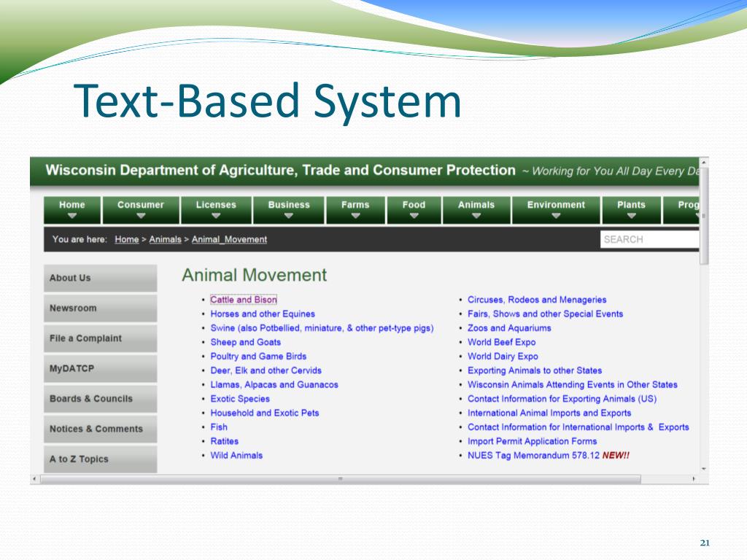Expand the dropdown arrow under Environment
Screen dimensions: 747x560
556,216
